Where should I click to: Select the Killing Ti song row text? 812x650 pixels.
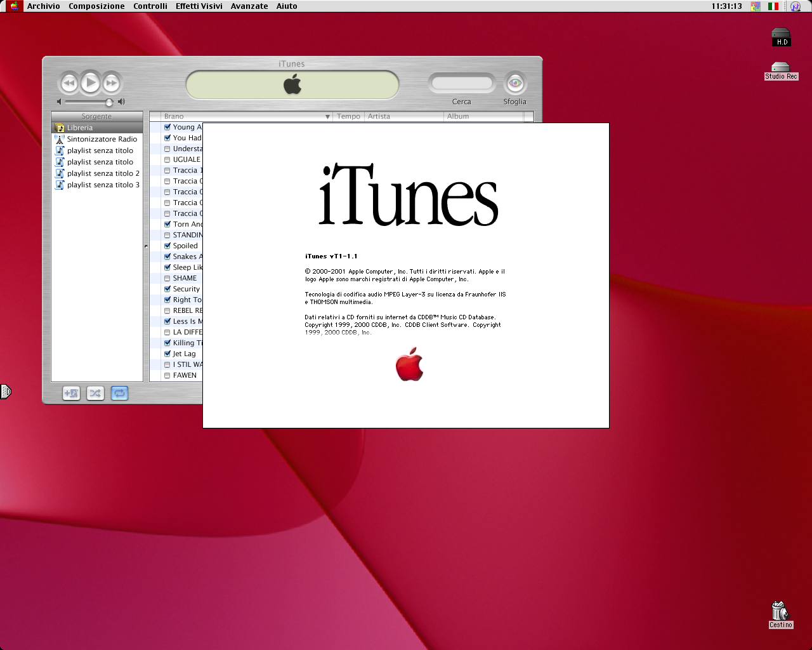coord(188,343)
